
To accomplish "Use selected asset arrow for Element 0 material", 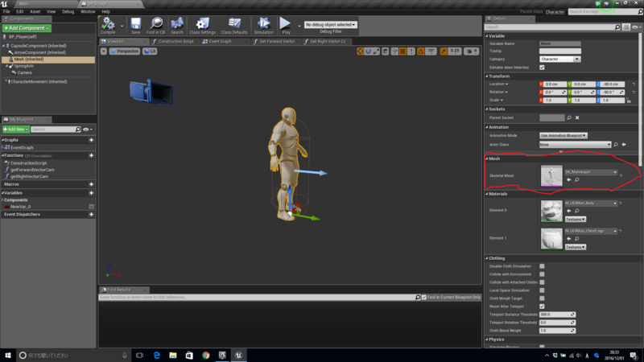I will coord(569,211).
